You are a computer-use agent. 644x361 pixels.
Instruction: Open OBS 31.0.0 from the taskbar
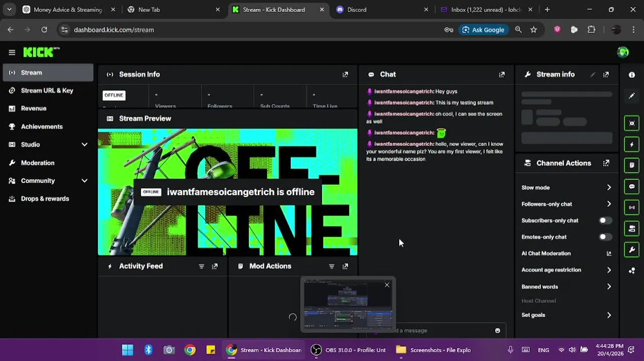[x=349, y=350]
